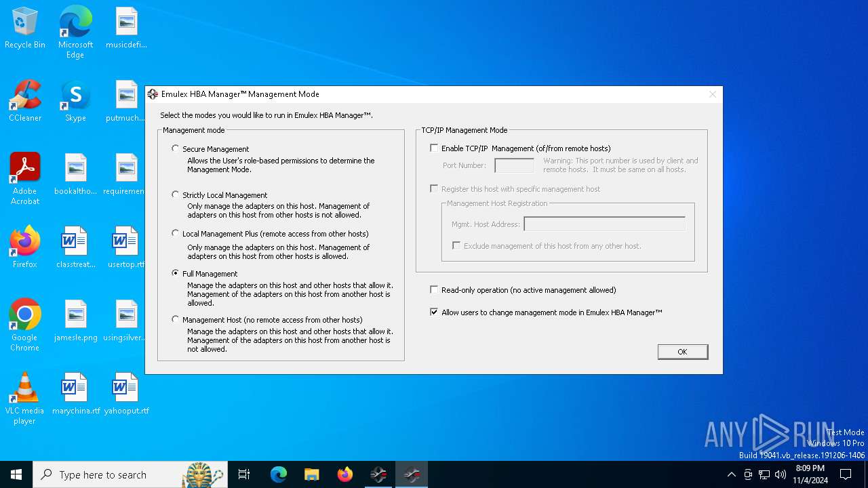Select Local Management Plus radio option
This screenshot has width=868, height=488.
[176, 233]
